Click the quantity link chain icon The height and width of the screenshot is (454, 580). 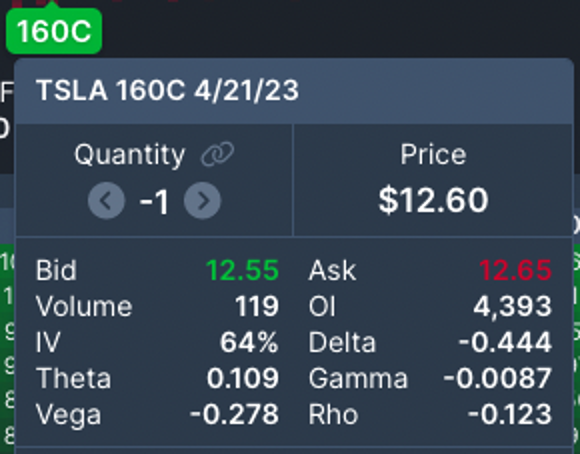(217, 154)
